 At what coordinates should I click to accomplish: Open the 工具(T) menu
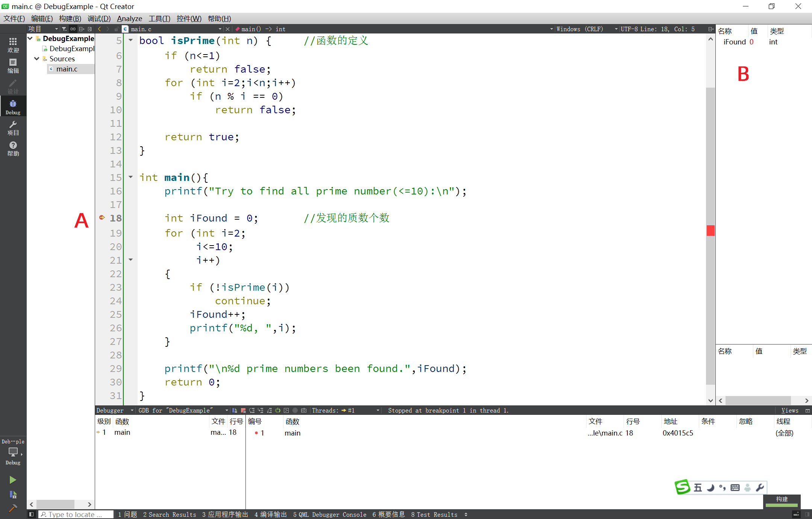[x=159, y=18]
